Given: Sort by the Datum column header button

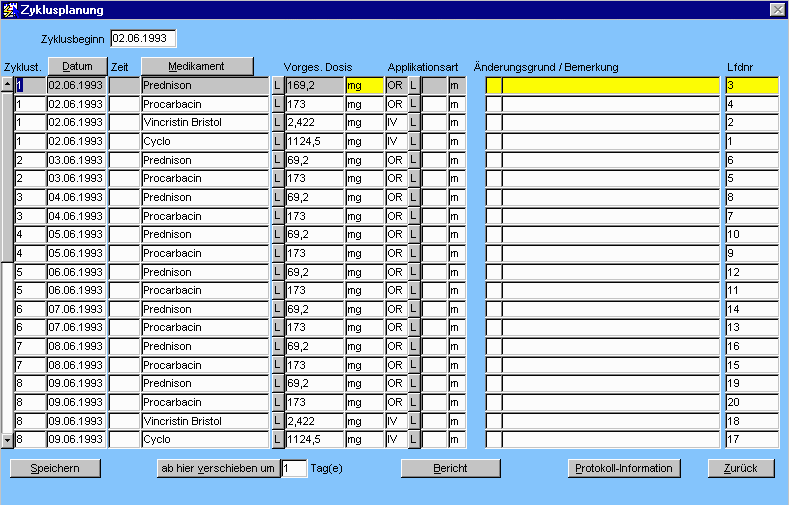Looking at the screenshot, I should point(77,67).
